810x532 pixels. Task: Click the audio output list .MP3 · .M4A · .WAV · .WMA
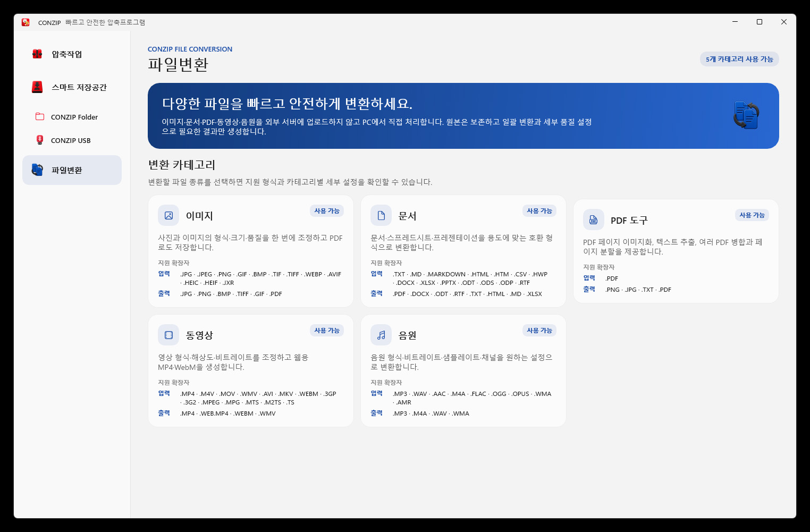(x=431, y=413)
